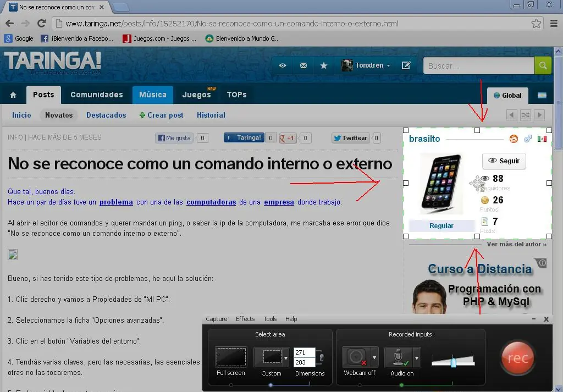The image size is (563, 392).
Task: Open the Tools menu
Action: (270, 319)
